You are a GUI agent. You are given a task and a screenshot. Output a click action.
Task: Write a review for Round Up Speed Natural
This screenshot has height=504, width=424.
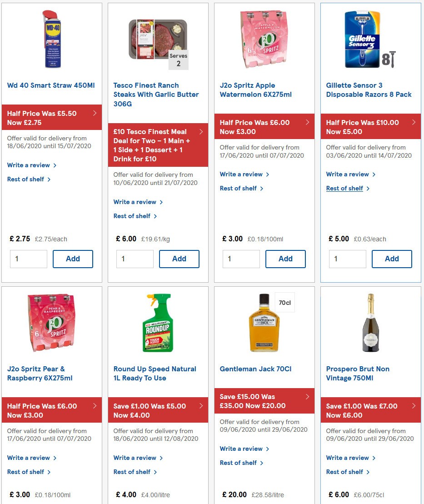[135, 458]
